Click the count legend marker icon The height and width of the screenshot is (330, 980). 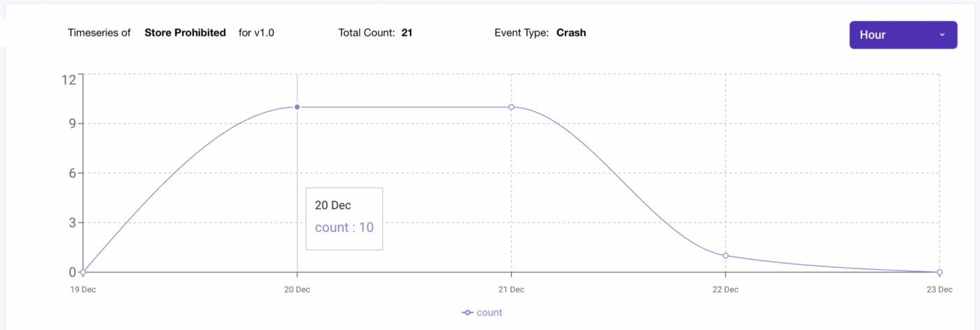468,313
